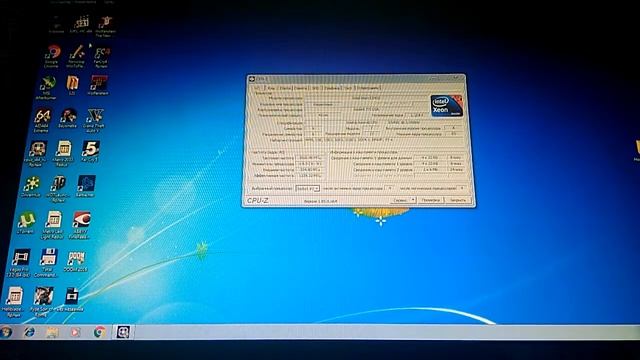The width and height of the screenshot is (640, 360).
Task: Select the Grand Theft Auto V shortcut
Action: click(x=95, y=120)
